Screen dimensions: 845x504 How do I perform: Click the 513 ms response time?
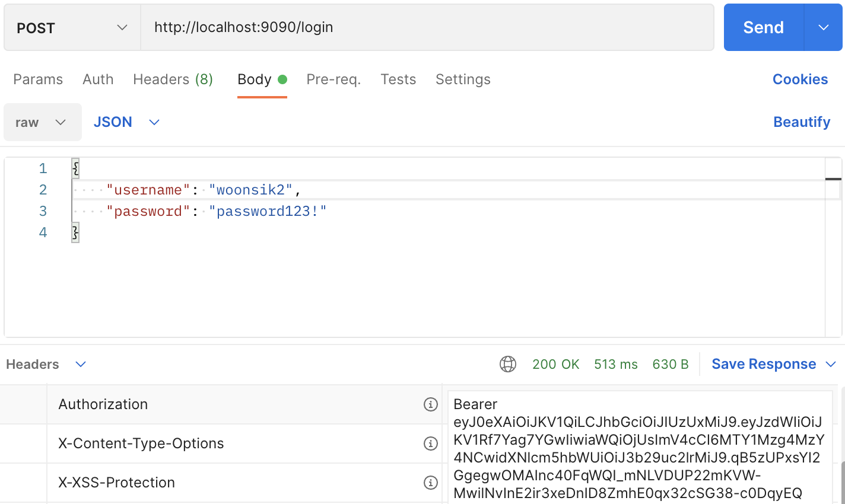click(x=616, y=364)
